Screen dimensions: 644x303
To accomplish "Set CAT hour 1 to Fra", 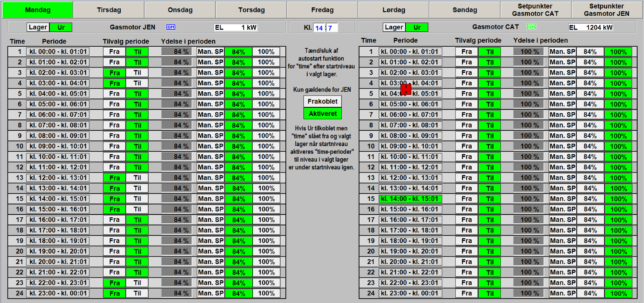I will (466, 52).
